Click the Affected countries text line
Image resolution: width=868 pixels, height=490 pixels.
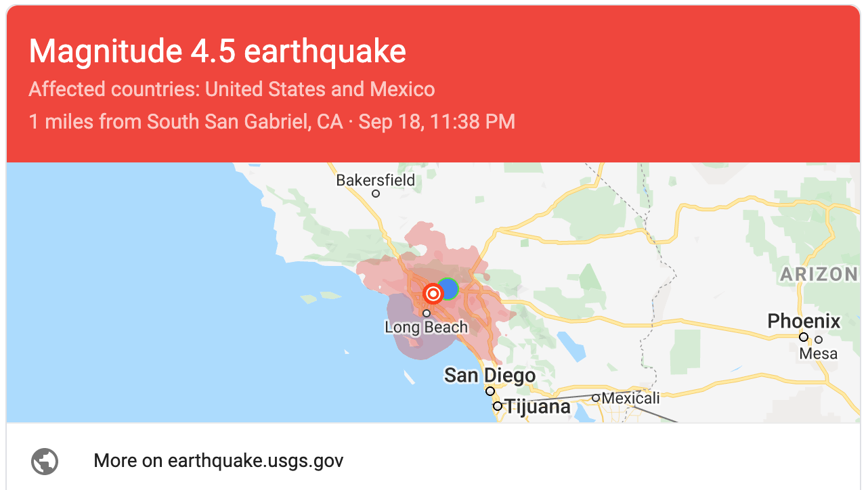point(232,89)
